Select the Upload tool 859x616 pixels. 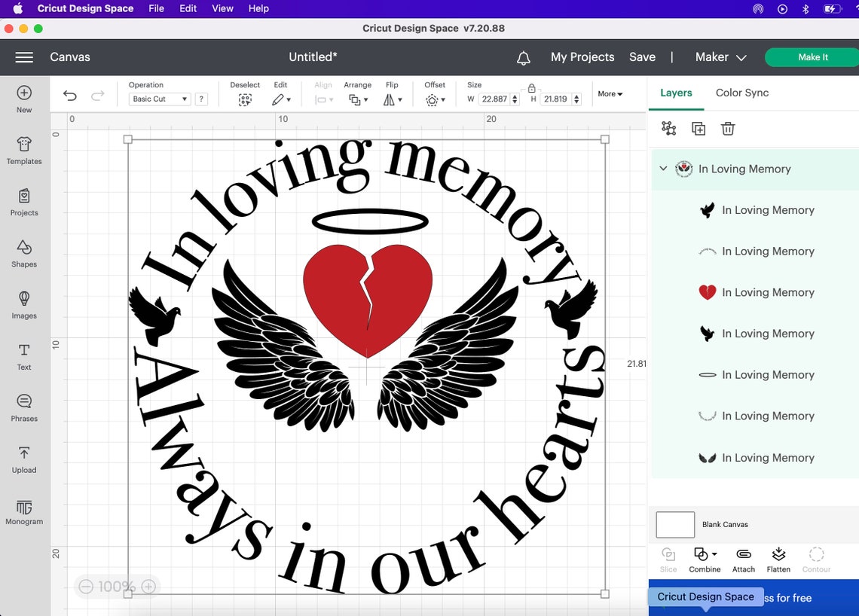click(x=23, y=460)
